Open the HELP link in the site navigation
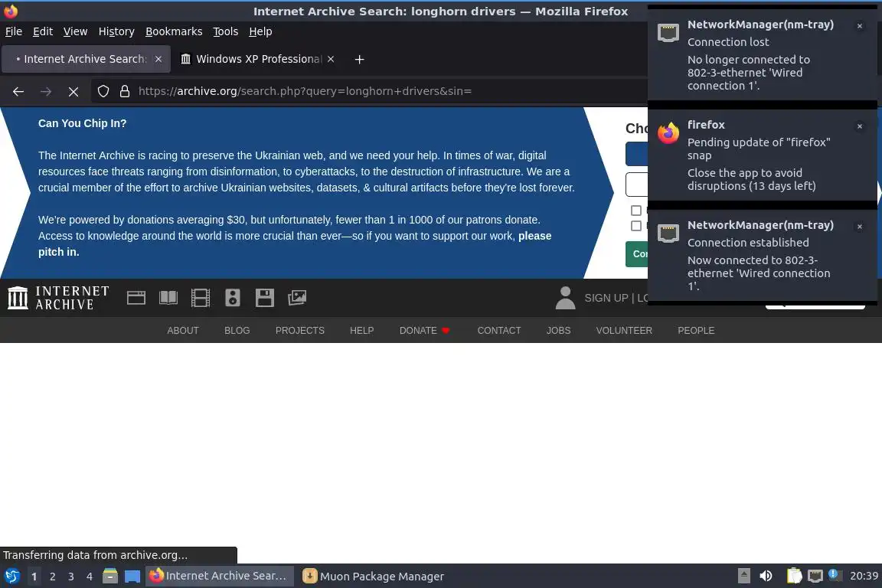 [x=361, y=330]
